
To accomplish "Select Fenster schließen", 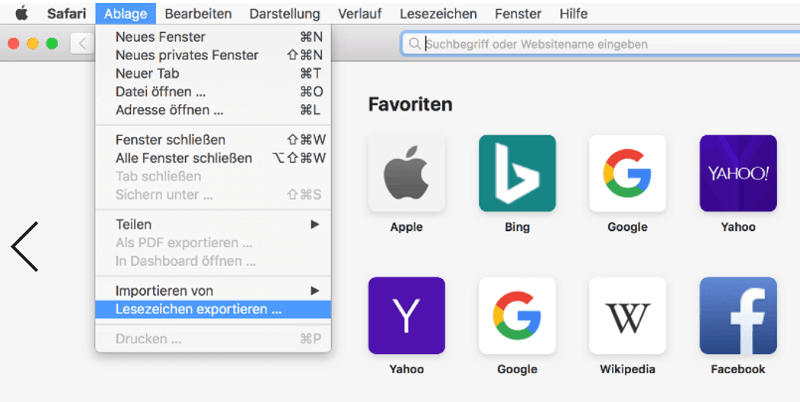I will (213, 140).
